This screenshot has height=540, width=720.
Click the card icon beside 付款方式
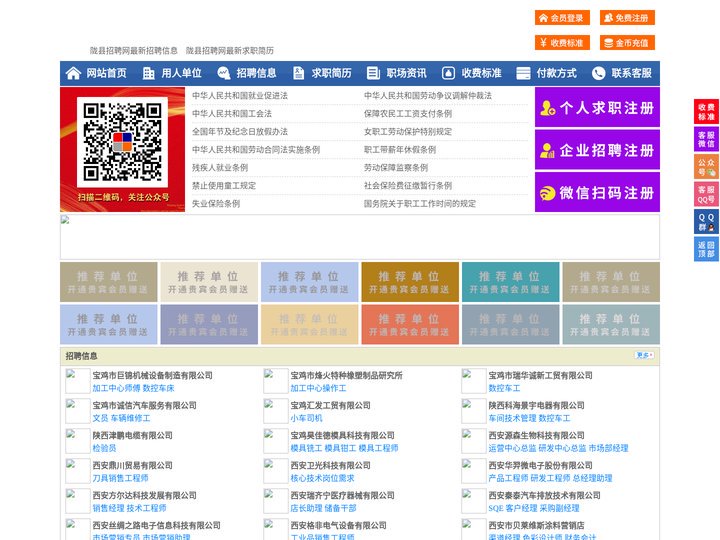(523, 73)
